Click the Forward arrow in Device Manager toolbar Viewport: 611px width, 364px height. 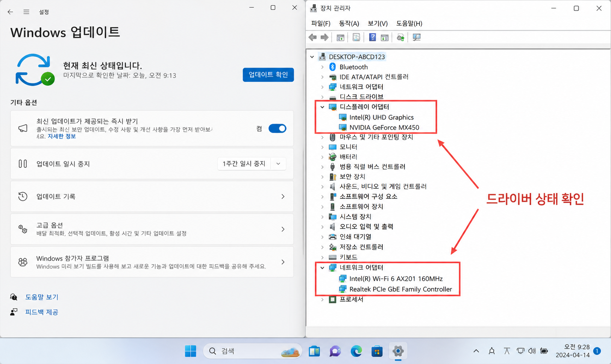tap(324, 37)
